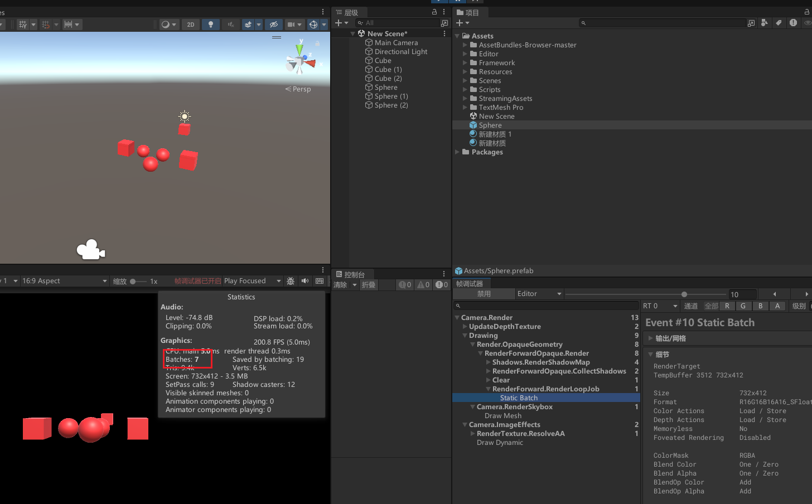This screenshot has width=812, height=504.
Task: Click the 清除 clear button in console
Action: (340, 285)
